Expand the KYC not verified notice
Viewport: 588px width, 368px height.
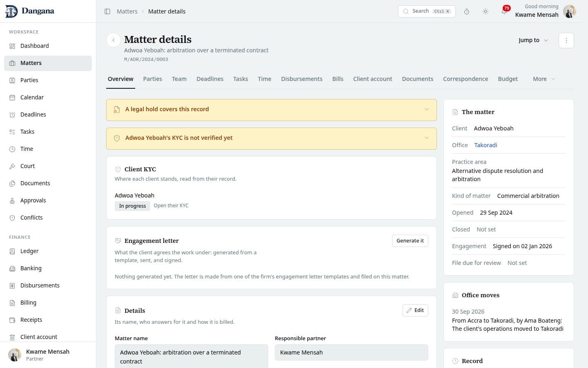(x=272, y=138)
